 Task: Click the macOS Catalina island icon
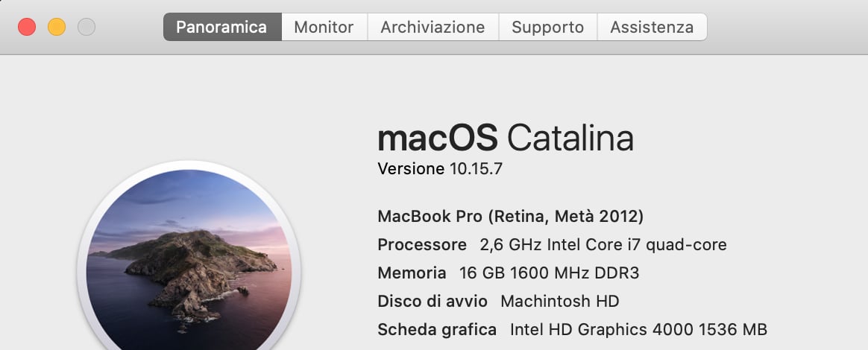tap(189, 258)
